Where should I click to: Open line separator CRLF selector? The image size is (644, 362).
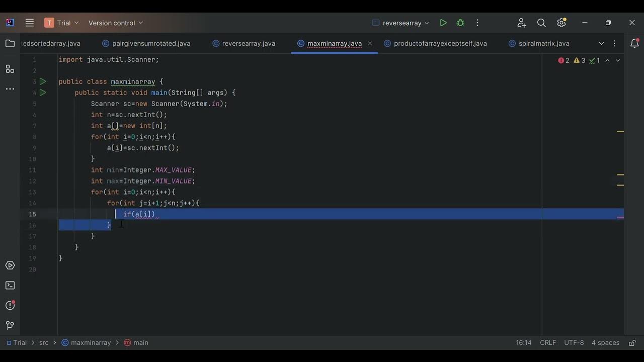(548, 343)
